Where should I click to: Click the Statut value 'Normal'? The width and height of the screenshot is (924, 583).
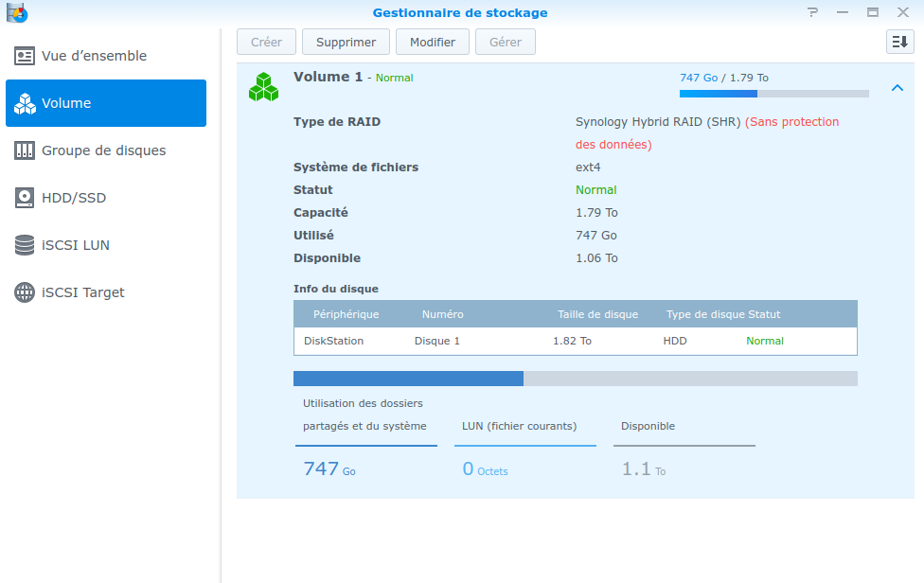(x=596, y=190)
